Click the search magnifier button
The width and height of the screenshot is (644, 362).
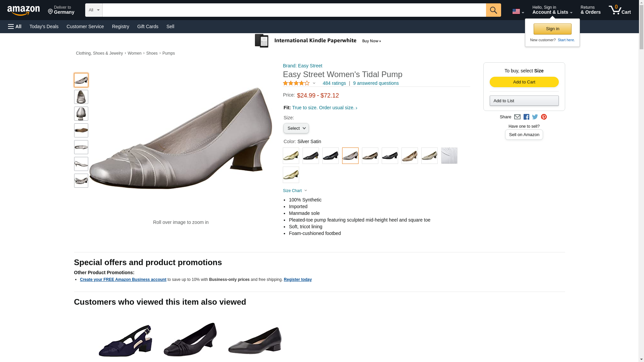pyautogui.click(x=493, y=10)
